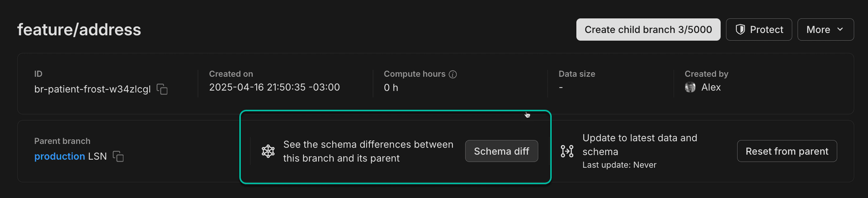
Task: Copy the parent branch LSN value
Action: point(118,157)
